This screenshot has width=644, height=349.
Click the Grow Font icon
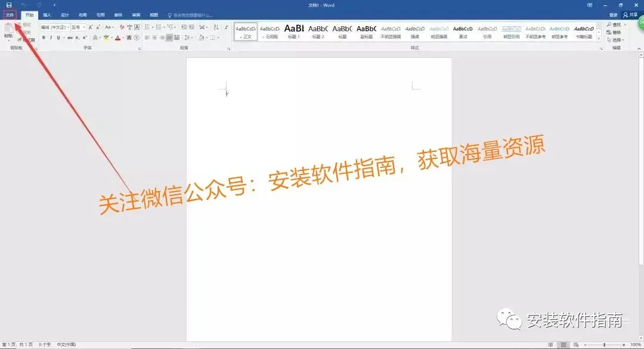click(x=91, y=27)
